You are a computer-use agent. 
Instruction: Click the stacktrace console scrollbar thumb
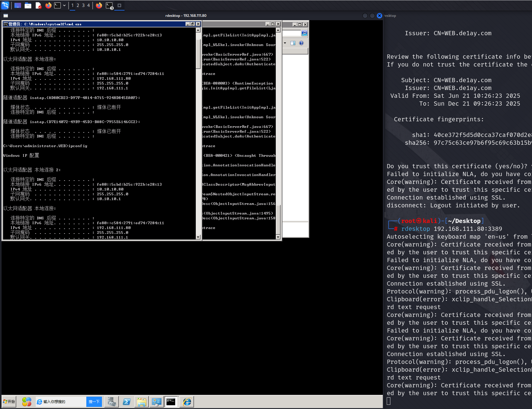click(278, 219)
